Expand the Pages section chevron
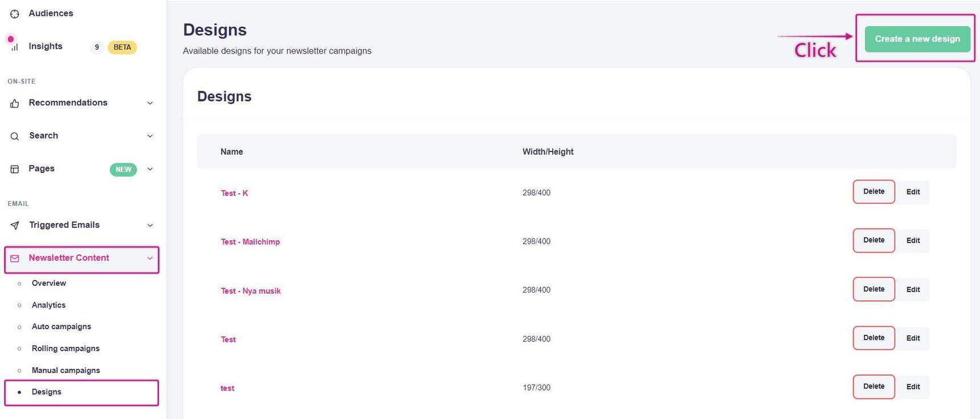 [150, 169]
